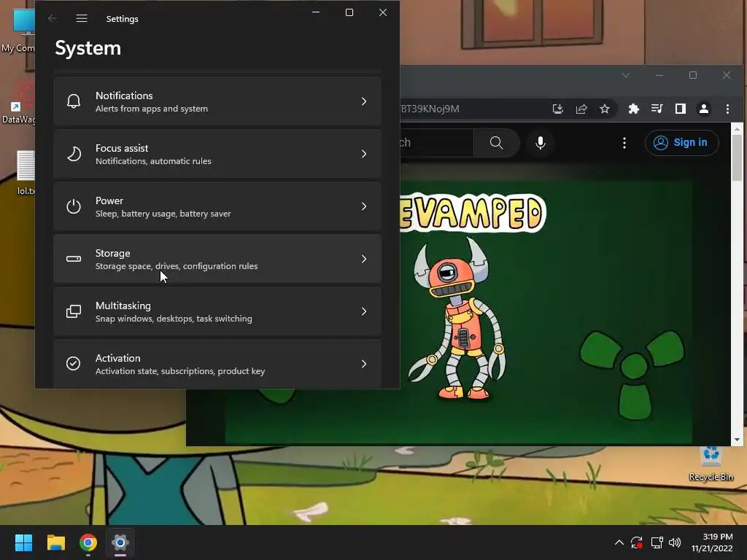
Task: Open Chrome three-dot menu
Action: (727, 109)
